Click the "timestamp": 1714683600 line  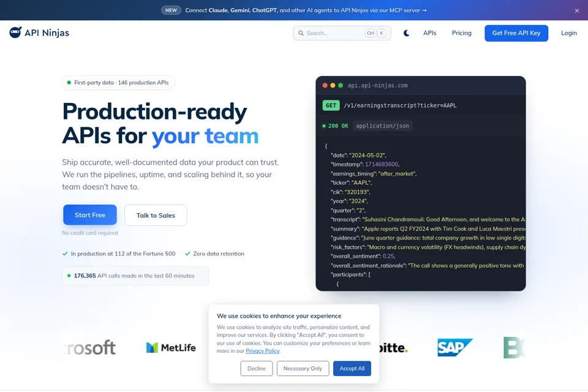coord(365,164)
